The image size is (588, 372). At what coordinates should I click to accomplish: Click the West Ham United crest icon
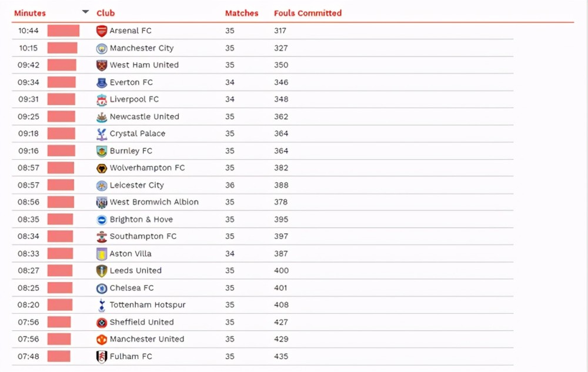[102, 65]
